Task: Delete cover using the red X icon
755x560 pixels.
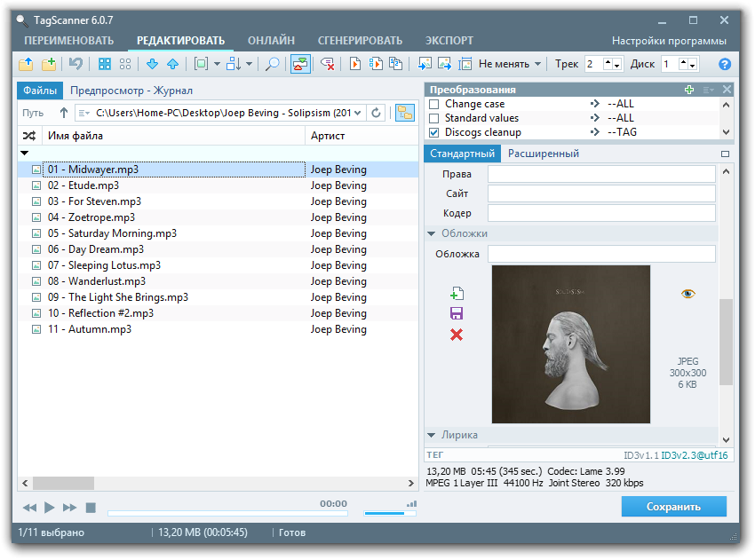Action: tap(457, 335)
